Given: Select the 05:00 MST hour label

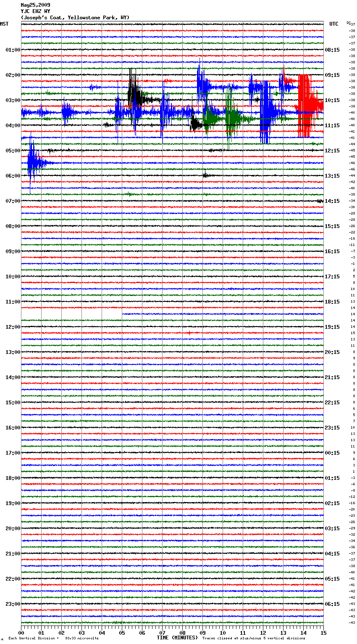Looking at the screenshot, I should tap(13, 151).
